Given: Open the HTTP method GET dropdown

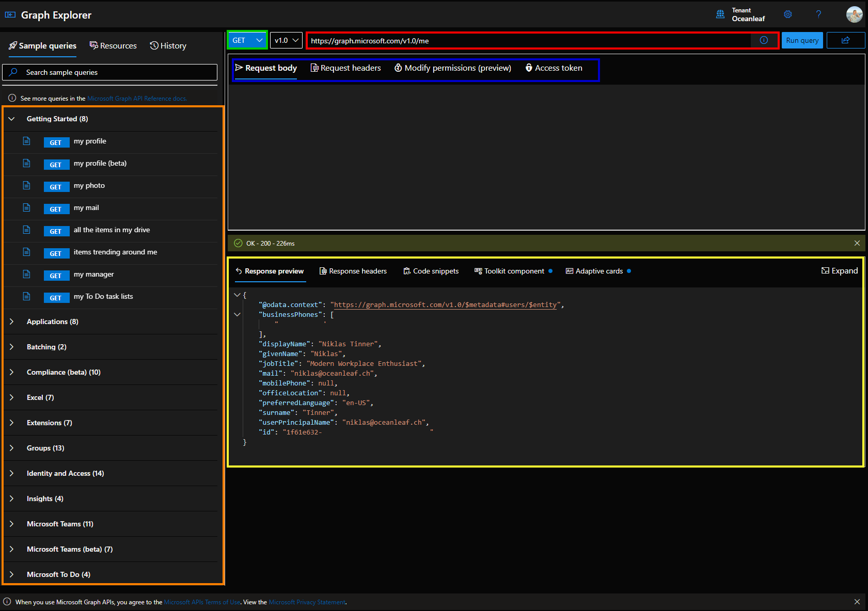Looking at the screenshot, I should point(247,40).
